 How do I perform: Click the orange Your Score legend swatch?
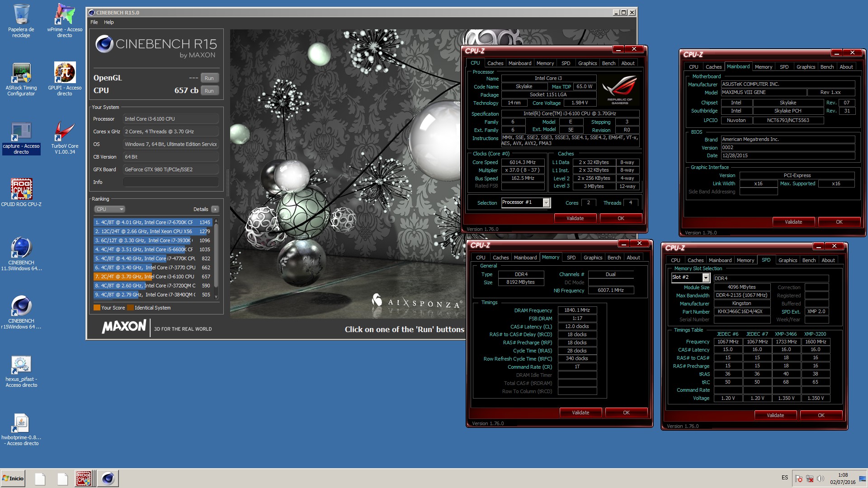click(x=97, y=308)
